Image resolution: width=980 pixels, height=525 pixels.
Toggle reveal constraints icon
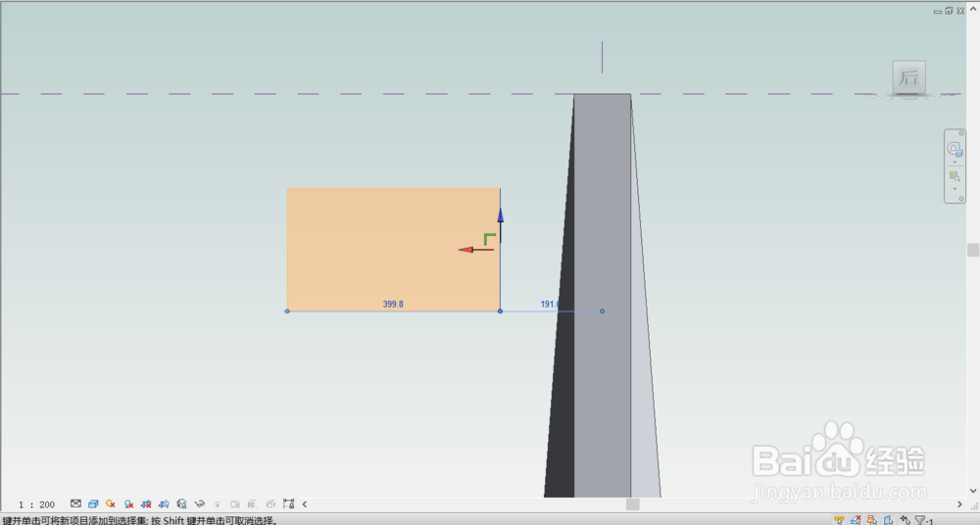coord(288,503)
